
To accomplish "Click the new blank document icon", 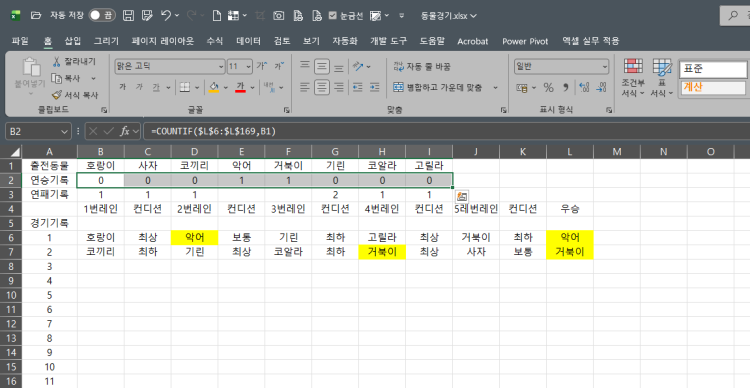I will pyautogui.click(x=217, y=16).
